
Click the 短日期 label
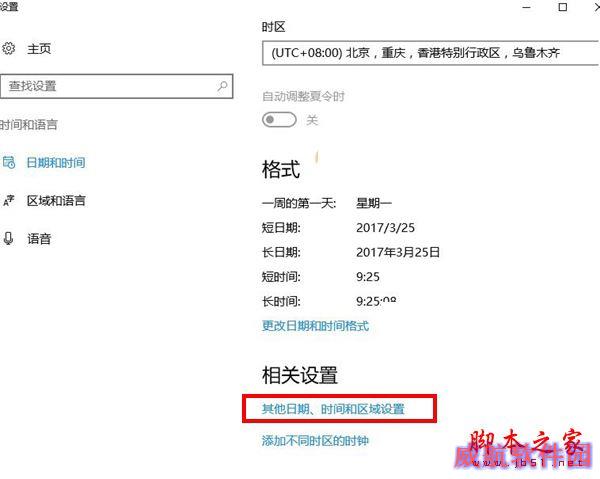pos(281,228)
